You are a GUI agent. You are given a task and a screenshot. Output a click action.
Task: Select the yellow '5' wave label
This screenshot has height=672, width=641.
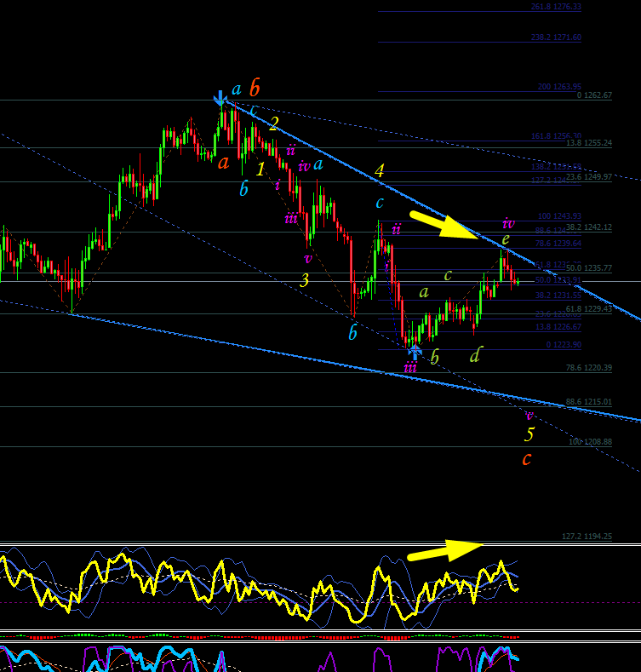tap(529, 434)
